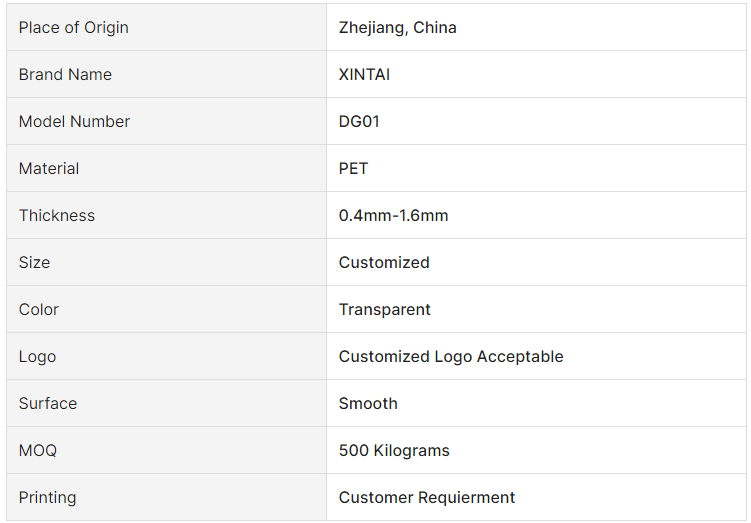The height and width of the screenshot is (523, 751).
Task: Select the Customized size value
Action: point(384,262)
